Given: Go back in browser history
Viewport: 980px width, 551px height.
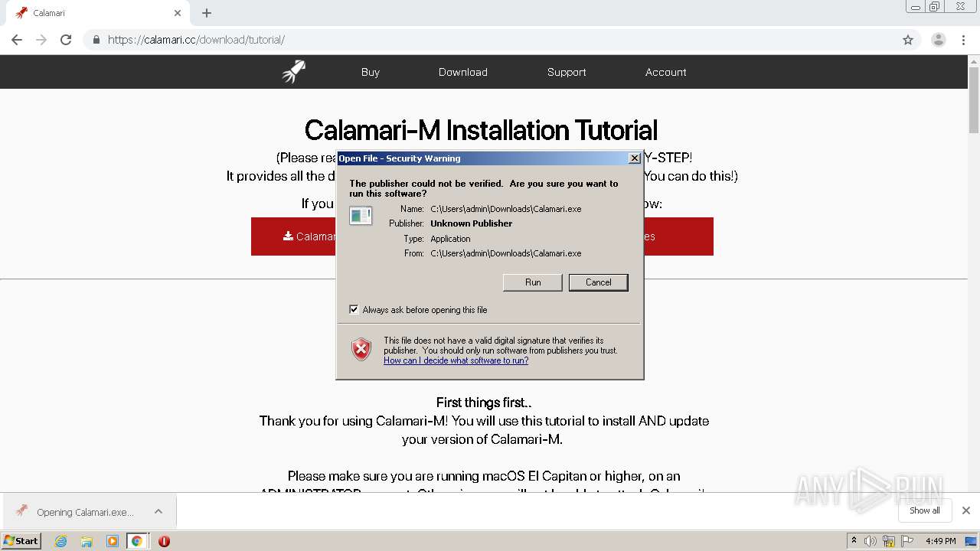Looking at the screenshot, I should [17, 40].
